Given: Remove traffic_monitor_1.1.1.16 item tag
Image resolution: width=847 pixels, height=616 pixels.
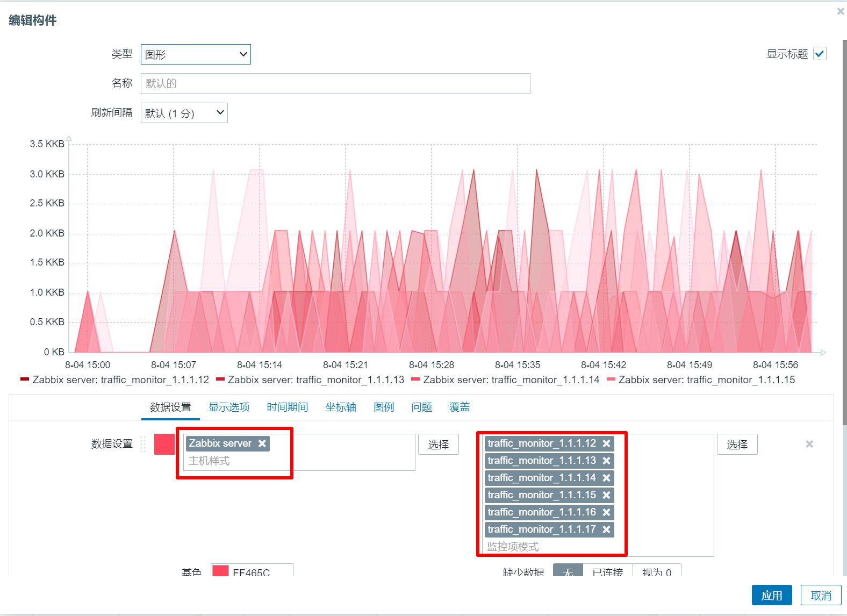Looking at the screenshot, I should [606, 512].
